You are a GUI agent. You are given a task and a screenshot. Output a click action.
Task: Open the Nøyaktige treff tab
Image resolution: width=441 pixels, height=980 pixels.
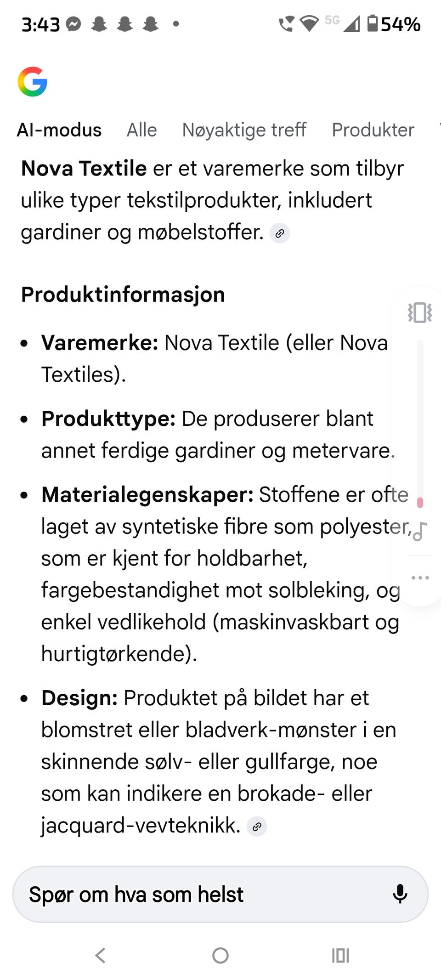[244, 130]
